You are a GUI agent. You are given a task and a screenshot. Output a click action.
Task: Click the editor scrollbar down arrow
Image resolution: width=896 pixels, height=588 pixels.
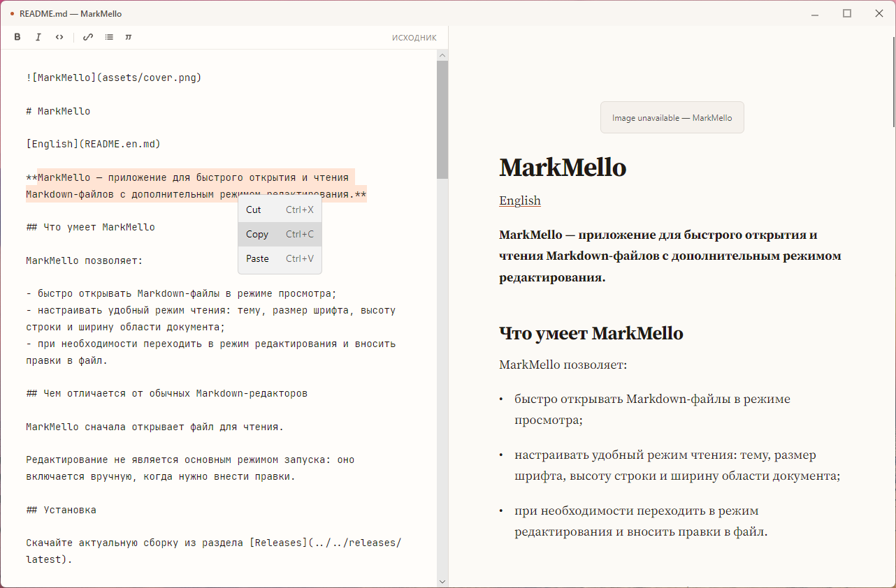tap(442, 581)
